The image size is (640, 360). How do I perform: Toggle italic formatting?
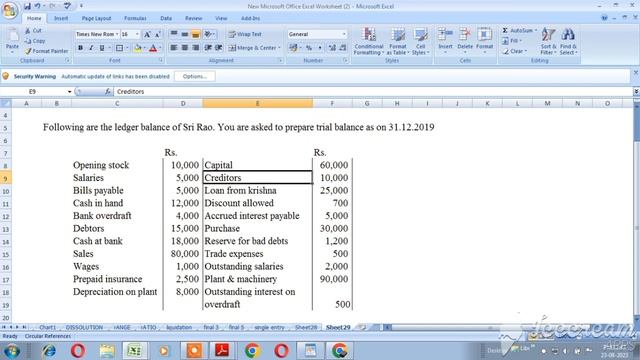pyautogui.click(x=91, y=48)
